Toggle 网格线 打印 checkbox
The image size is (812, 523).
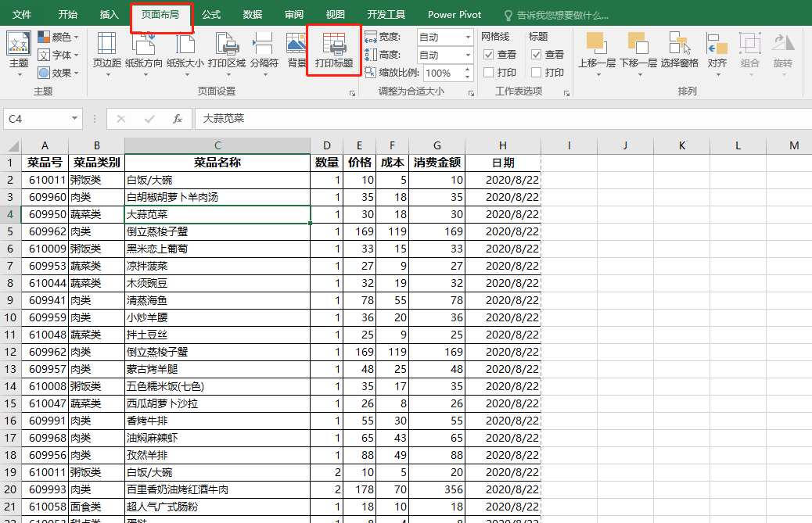(x=488, y=73)
